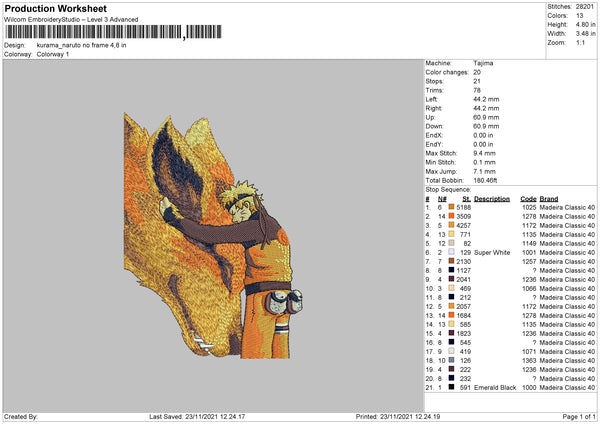Click the Colorway 1 value

click(53, 54)
